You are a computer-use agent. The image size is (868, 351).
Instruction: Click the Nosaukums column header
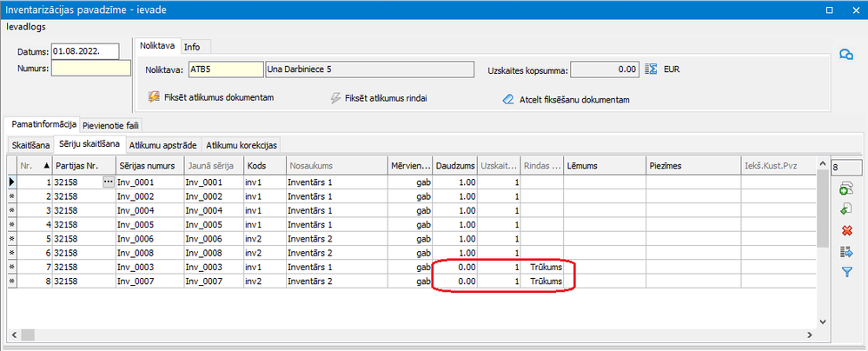click(x=335, y=165)
